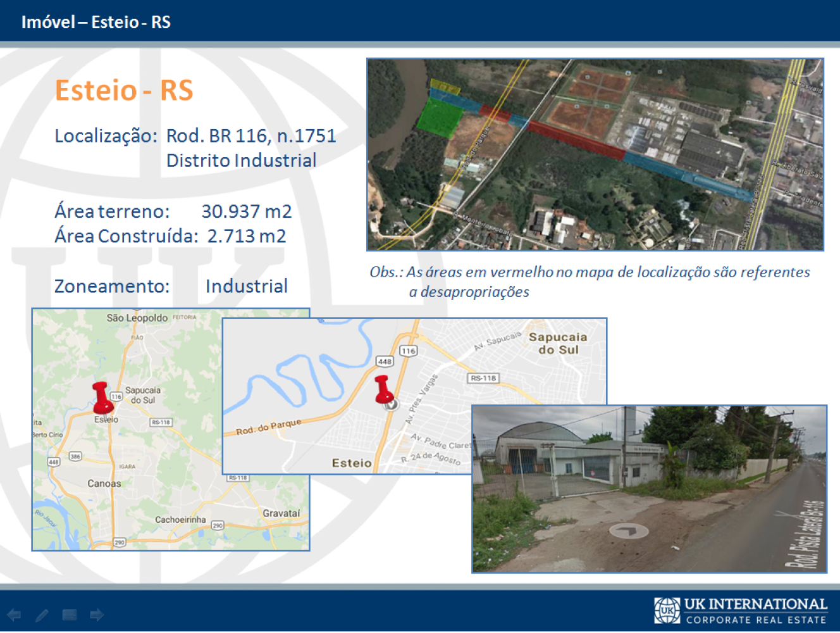840x633 pixels.
Task: Click the UK International globe logo icon
Action: (x=667, y=611)
